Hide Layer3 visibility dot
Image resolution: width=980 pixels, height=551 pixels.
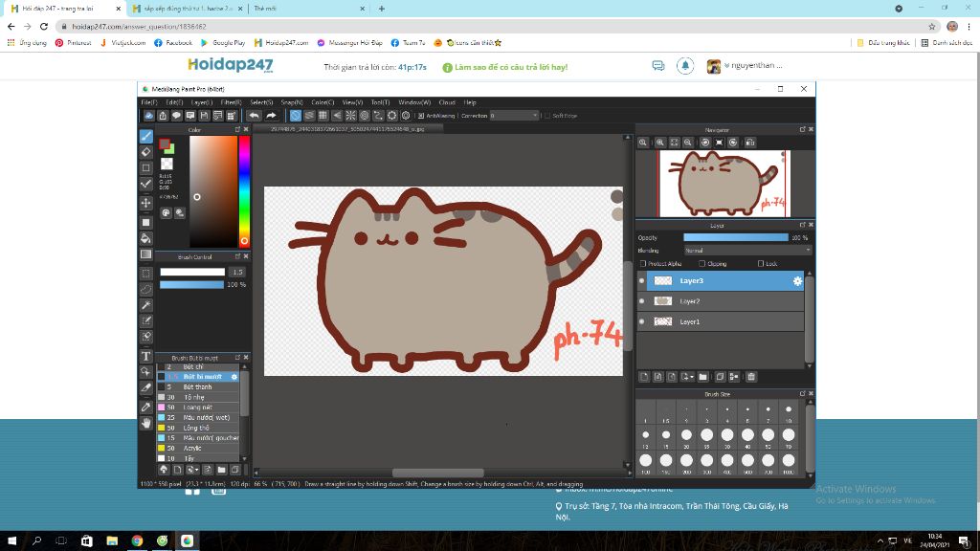point(642,281)
